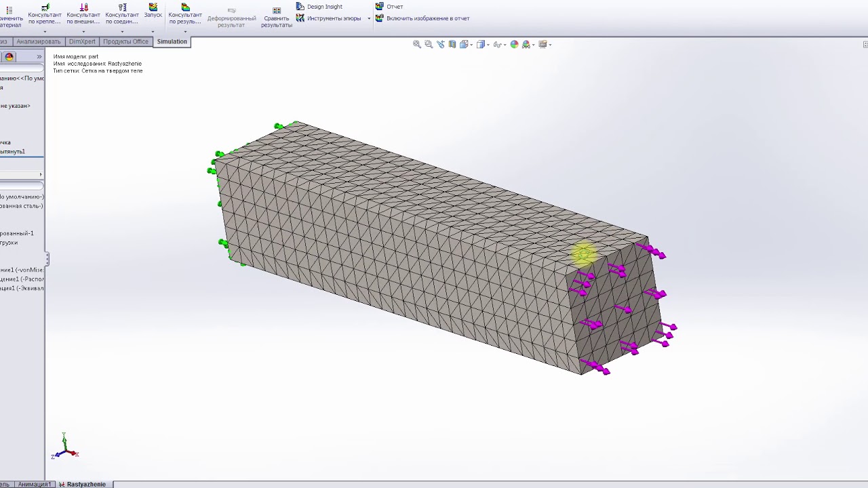Click the Design Insight tool
The width and height of the screenshot is (868, 488).
click(319, 7)
